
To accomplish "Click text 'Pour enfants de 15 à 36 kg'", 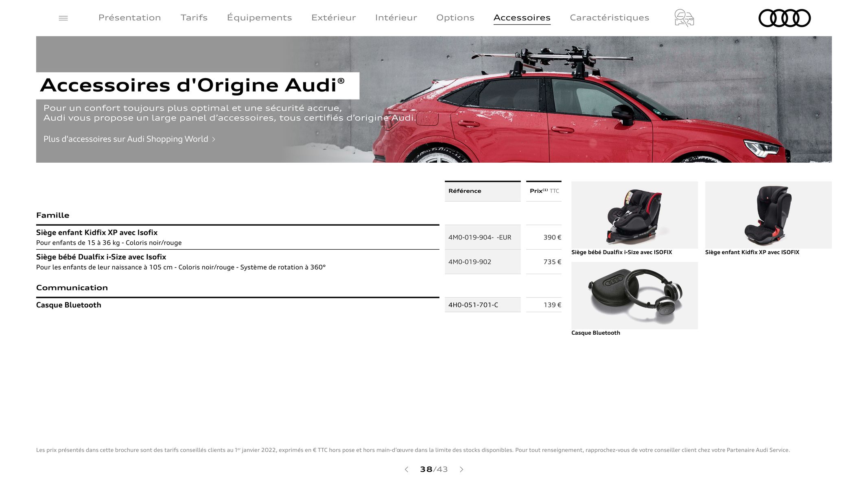I will tap(78, 243).
